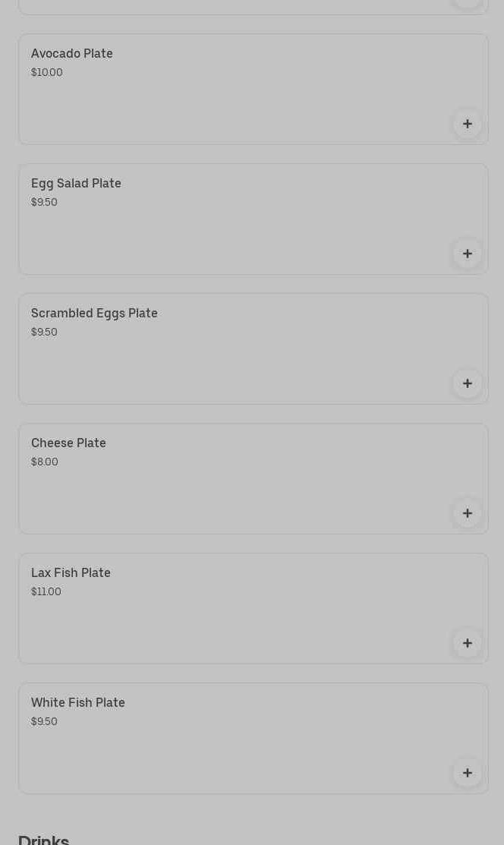Click the $8.00 Cheese Plate price
Screen dimensions: 504x845
(x=45, y=462)
